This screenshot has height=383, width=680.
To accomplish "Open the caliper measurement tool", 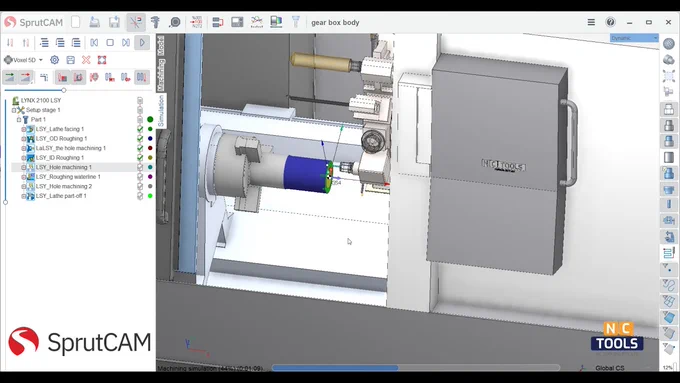I will point(155,22).
